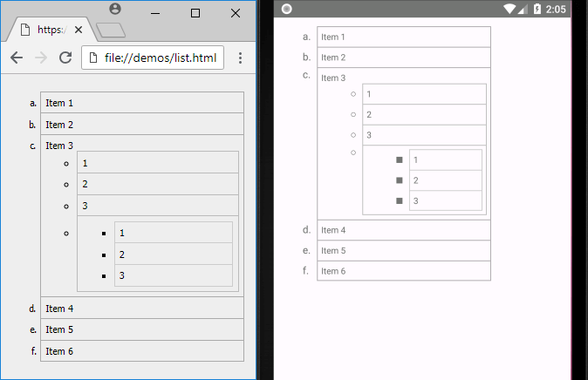Click square-bullet item '3' in browser
Viewport: 588px width, 380px height.
174,275
